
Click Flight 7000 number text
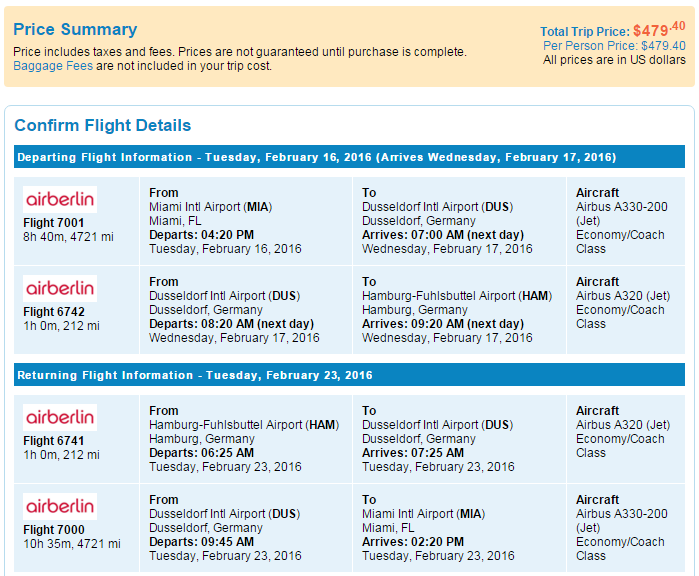54,530
